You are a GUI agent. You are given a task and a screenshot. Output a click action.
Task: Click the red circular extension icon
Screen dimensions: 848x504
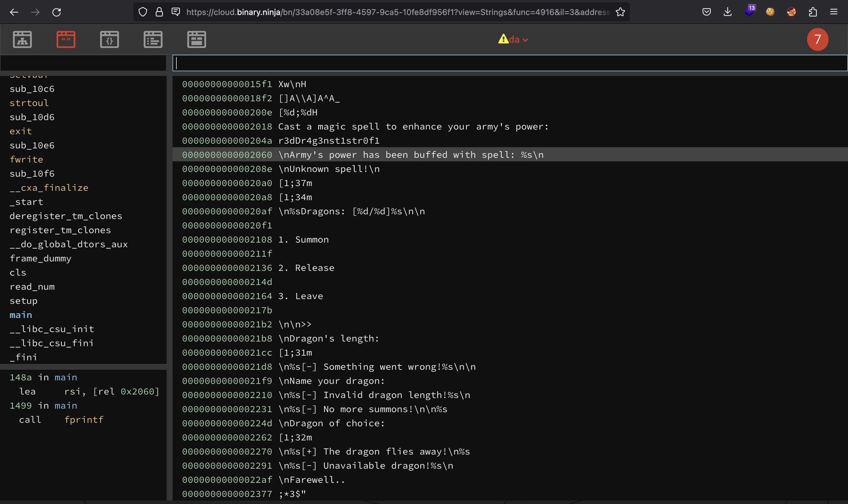791,12
